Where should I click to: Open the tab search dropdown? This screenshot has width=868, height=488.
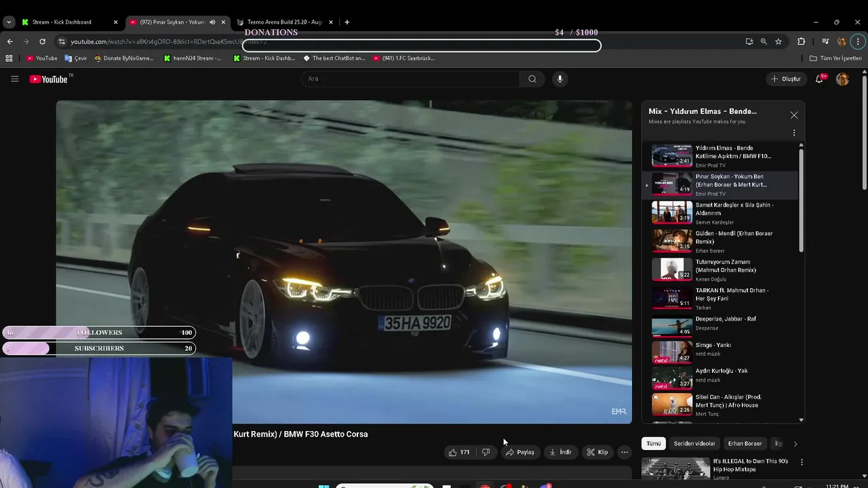click(x=8, y=22)
